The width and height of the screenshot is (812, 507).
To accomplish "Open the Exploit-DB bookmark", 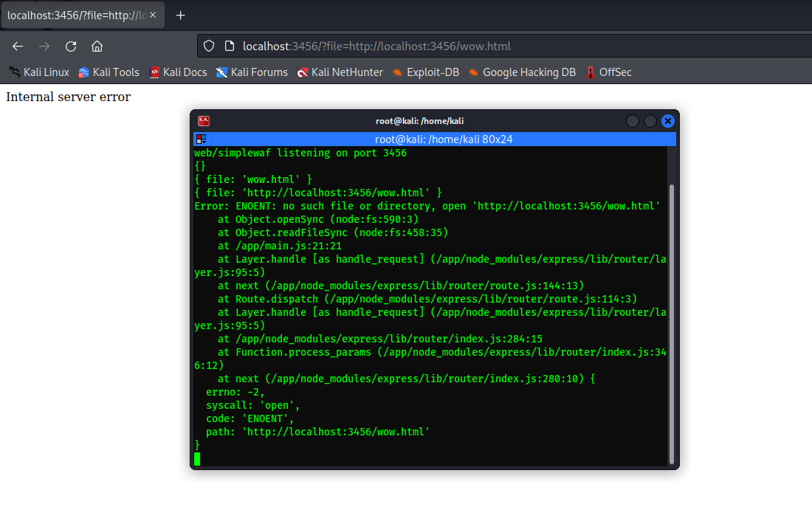I will (x=424, y=72).
